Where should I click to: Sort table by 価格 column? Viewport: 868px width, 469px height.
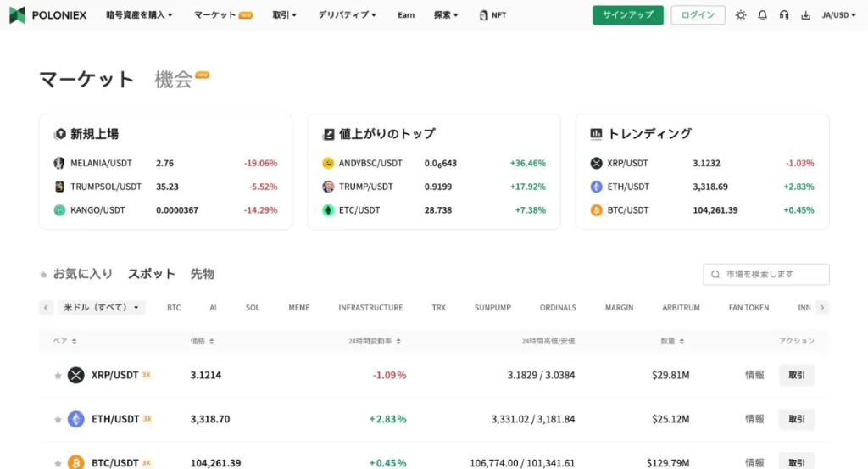202,341
